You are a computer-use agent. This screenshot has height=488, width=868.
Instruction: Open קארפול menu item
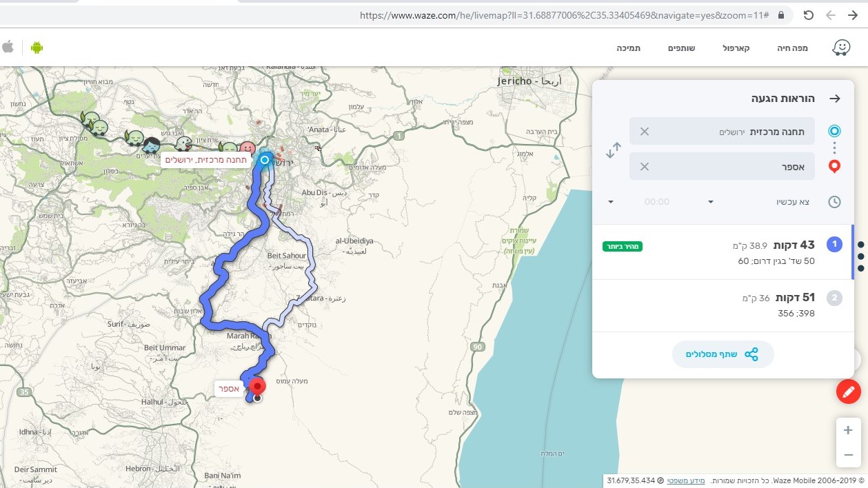(736, 48)
